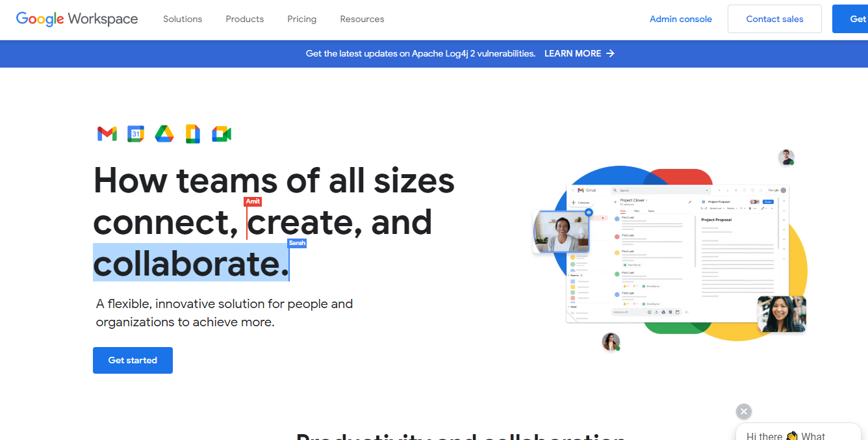868x440 pixels.
Task: Click the Sarah cursor label
Action: (297, 243)
